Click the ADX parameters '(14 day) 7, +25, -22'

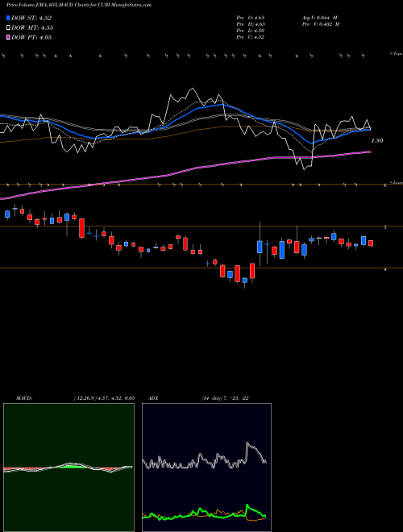coord(226,398)
